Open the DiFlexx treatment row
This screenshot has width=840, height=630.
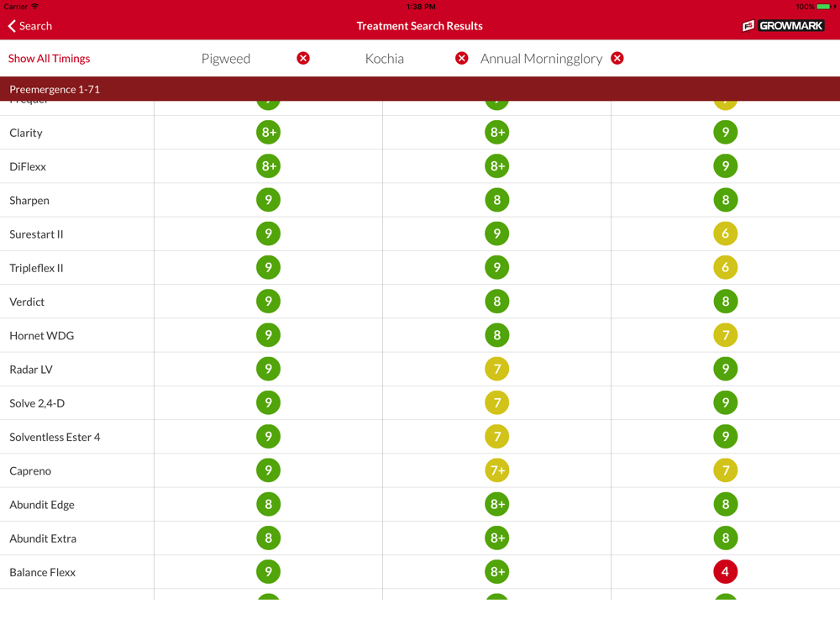pyautogui.click(x=420, y=166)
